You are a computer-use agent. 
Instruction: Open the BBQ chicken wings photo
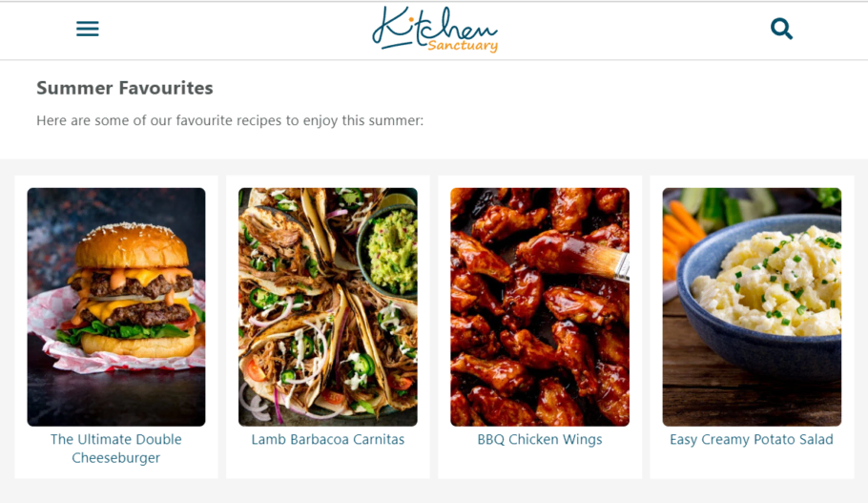click(540, 307)
